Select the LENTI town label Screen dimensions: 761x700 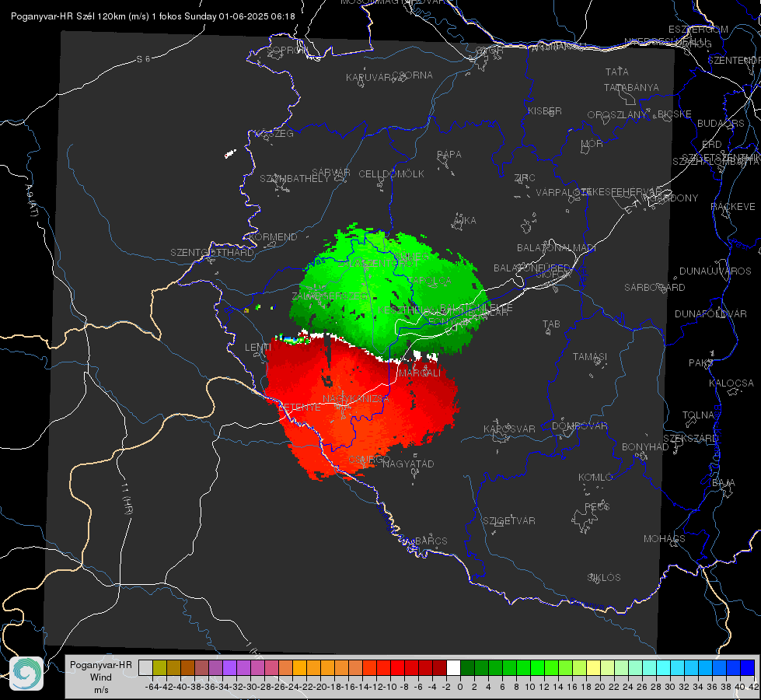click(x=258, y=348)
